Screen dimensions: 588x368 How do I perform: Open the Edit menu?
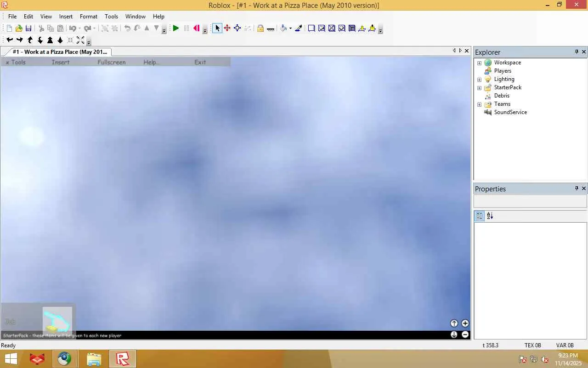point(28,17)
